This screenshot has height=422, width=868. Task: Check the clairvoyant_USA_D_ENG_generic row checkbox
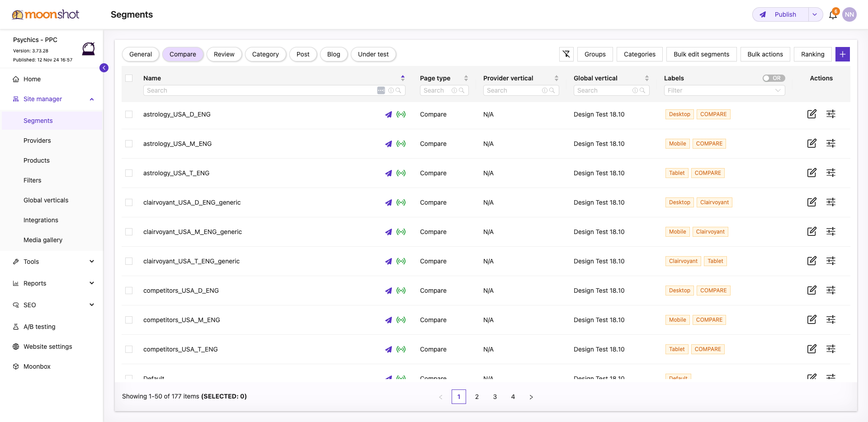[129, 202]
